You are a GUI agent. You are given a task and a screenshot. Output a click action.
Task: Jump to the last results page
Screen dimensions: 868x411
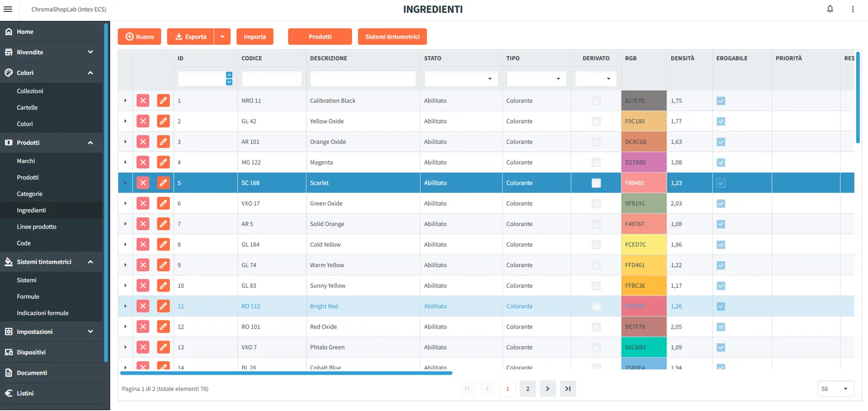click(x=567, y=389)
